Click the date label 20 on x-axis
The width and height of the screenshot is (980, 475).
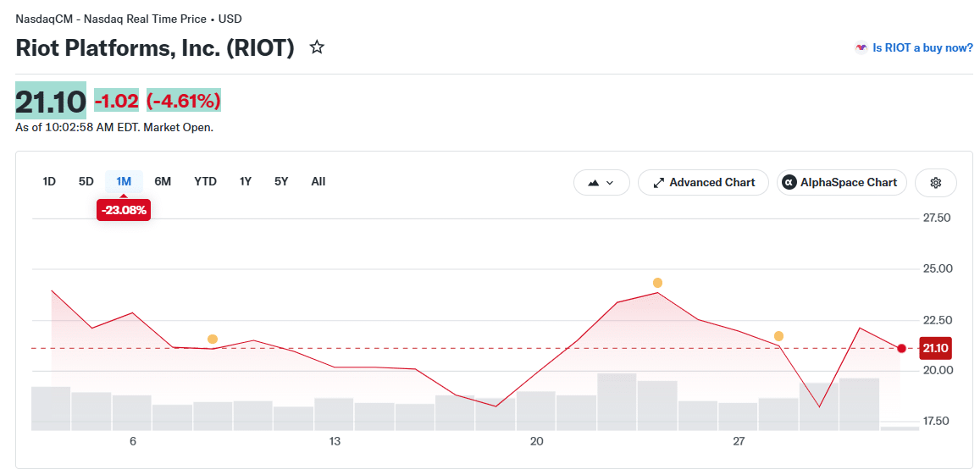[537, 442]
